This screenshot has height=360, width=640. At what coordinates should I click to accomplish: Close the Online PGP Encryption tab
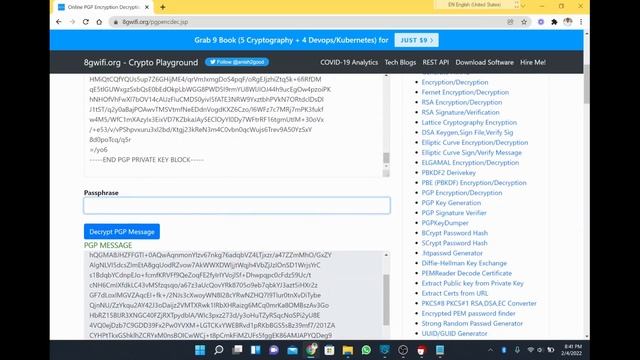(147, 7)
